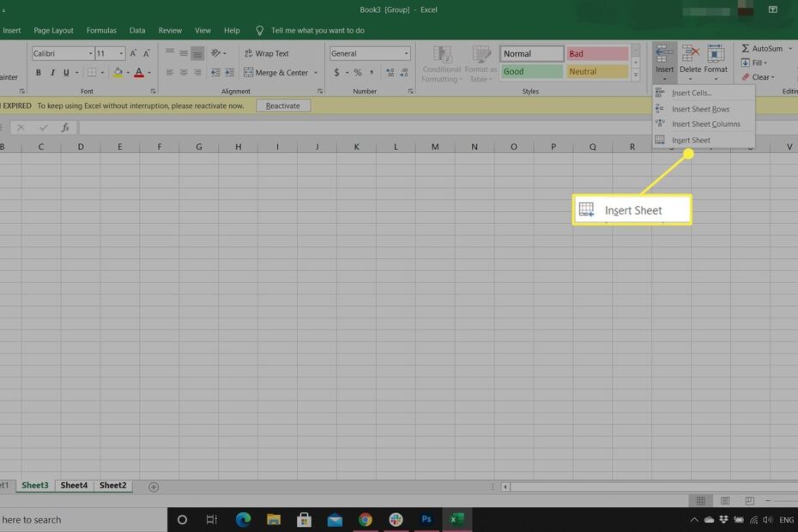798x532 pixels.
Task: Apply Accounting Number Format dollar icon
Action: tap(336, 73)
